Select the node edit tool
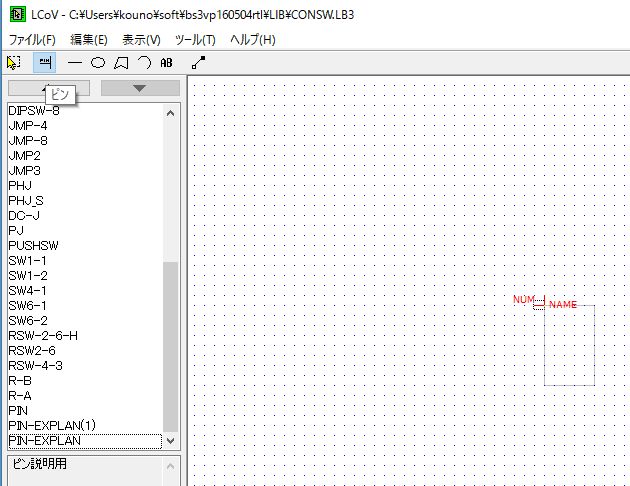Screen dimensions: 630x486 coord(198,63)
